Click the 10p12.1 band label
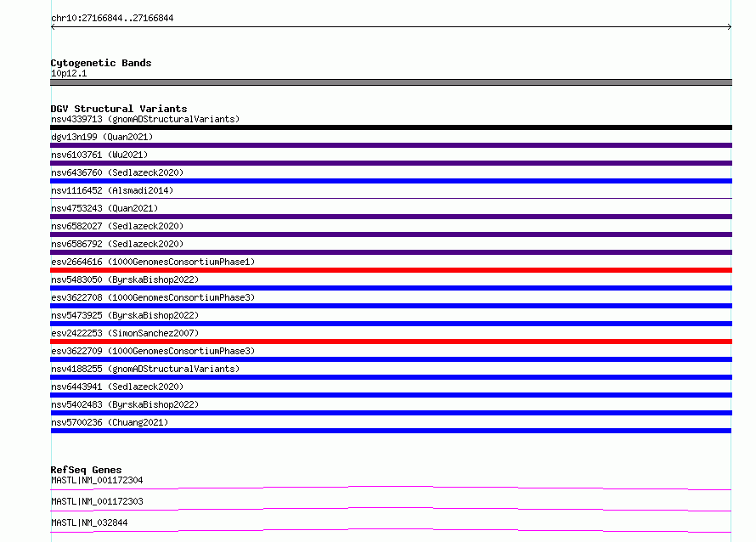The image size is (756, 542). (69, 73)
